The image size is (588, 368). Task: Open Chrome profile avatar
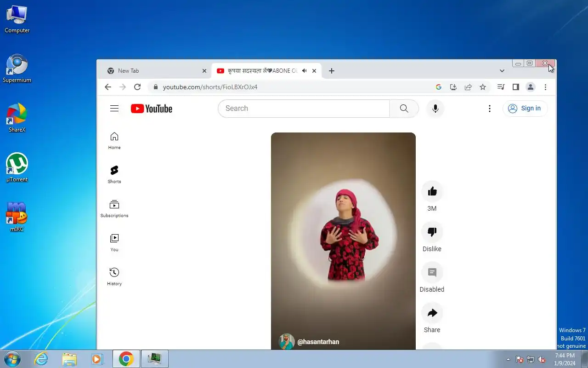click(531, 87)
